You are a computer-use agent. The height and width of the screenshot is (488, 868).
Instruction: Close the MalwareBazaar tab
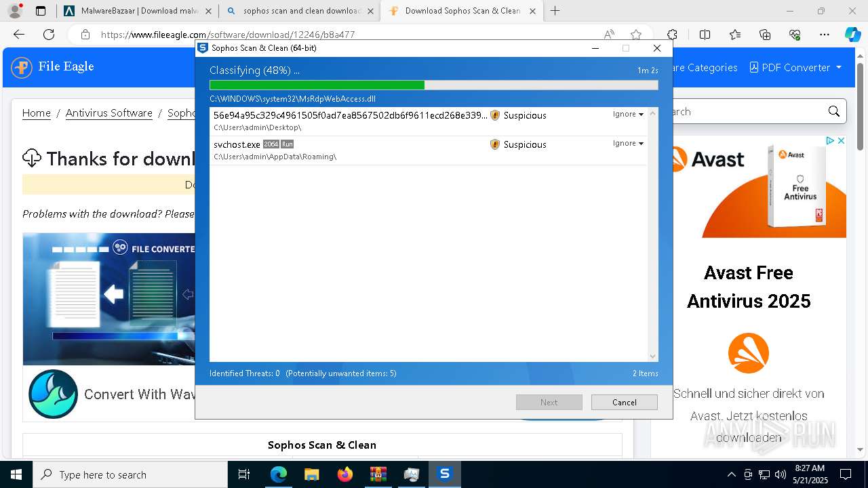208,11
